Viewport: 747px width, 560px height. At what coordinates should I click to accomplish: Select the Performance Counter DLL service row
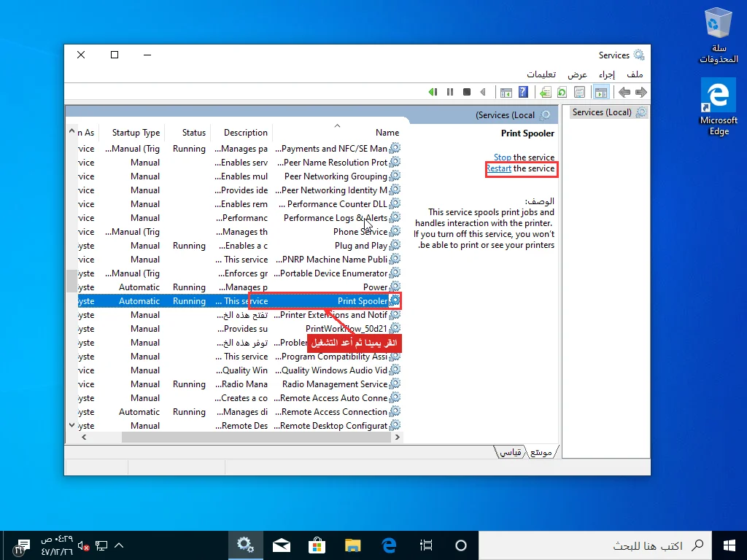click(x=239, y=204)
